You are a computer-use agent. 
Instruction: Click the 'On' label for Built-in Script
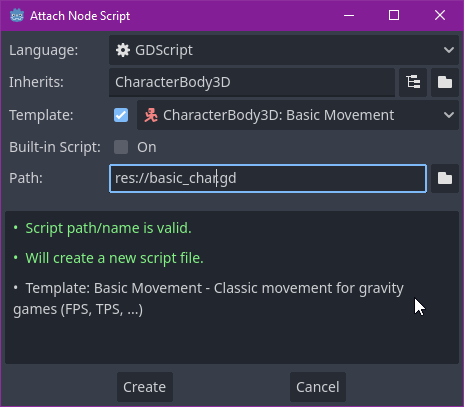(x=147, y=147)
